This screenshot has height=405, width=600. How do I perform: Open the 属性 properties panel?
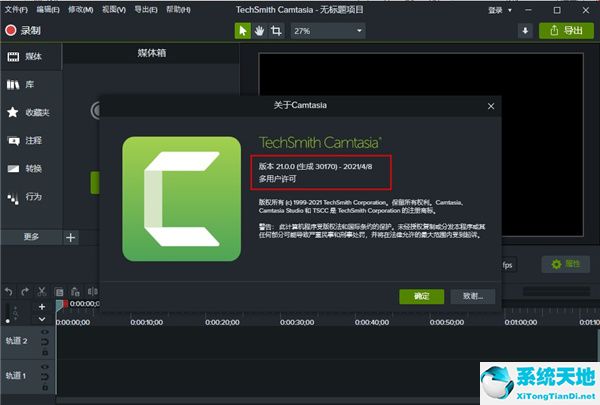tap(566, 264)
